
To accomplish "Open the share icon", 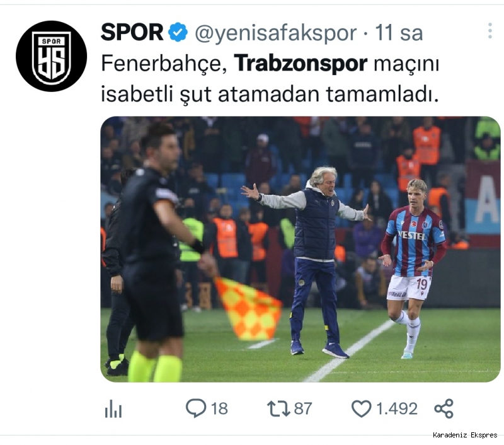I will 444,408.
